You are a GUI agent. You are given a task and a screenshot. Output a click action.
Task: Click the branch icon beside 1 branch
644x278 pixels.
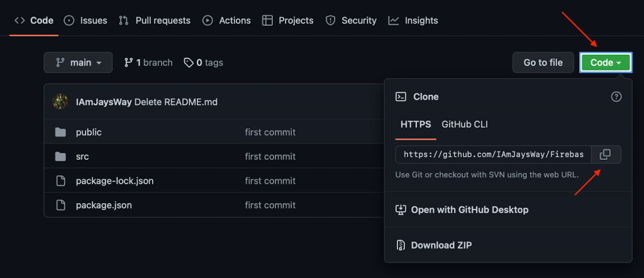tap(128, 63)
